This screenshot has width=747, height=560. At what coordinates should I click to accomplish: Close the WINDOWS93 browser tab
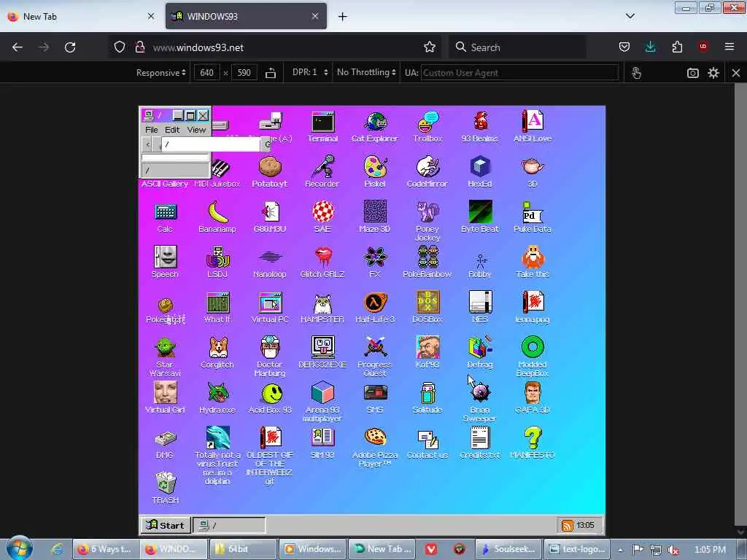tap(315, 16)
